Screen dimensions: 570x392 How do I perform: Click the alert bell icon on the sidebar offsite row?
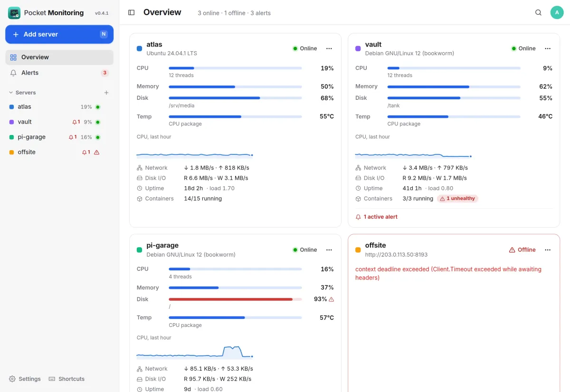(85, 153)
